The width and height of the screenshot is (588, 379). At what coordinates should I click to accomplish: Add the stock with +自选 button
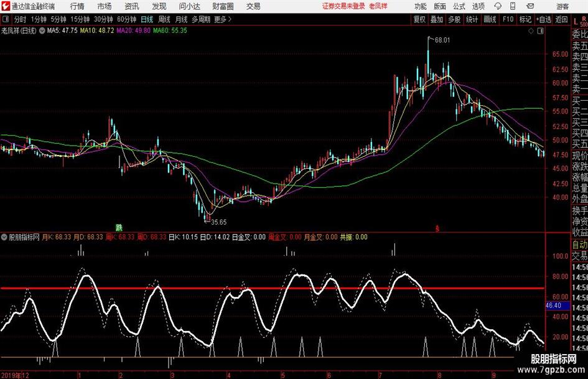coord(544,19)
